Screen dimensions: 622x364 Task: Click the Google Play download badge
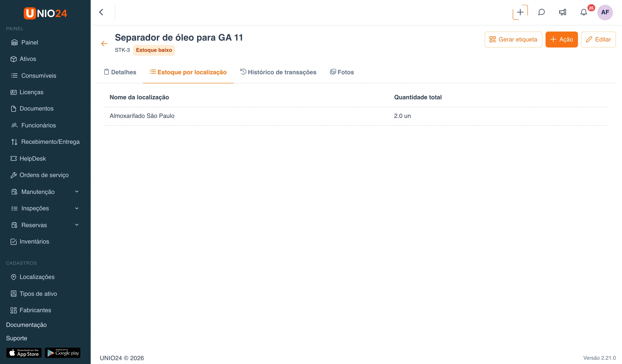[x=63, y=353]
